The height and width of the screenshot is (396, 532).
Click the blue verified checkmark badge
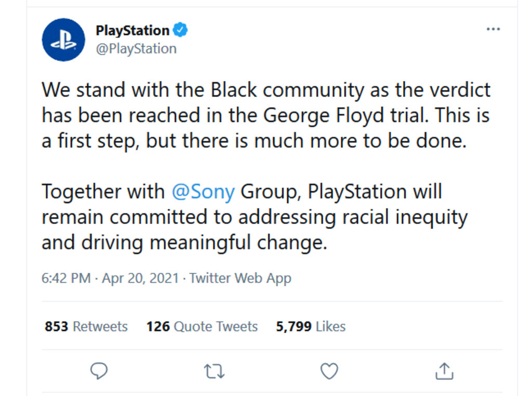coord(180,30)
